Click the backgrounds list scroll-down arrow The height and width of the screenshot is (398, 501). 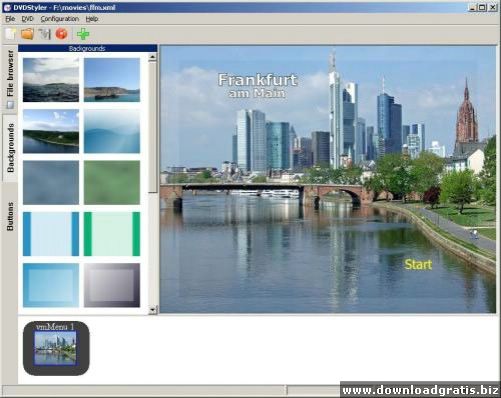pyautogui.click(x=152, y=310)
